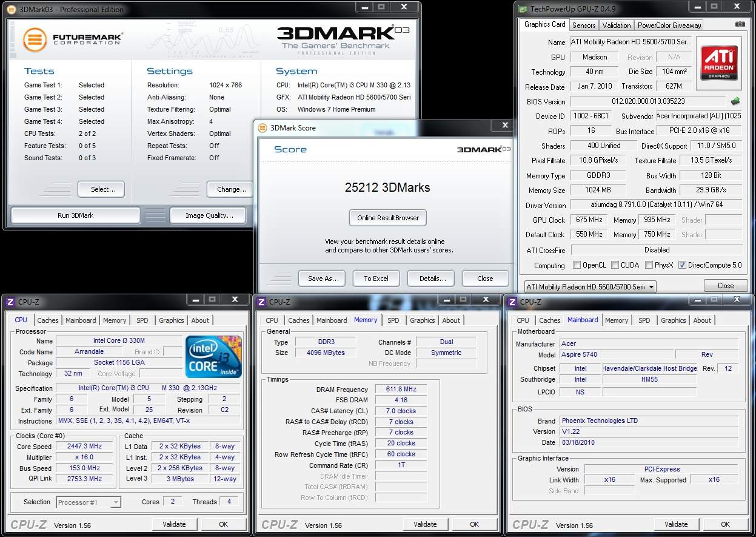This screenshot has width=756, height=537.
Task: Open SPD tab in the Memory CPU-Z window
Action: [393, 320]
